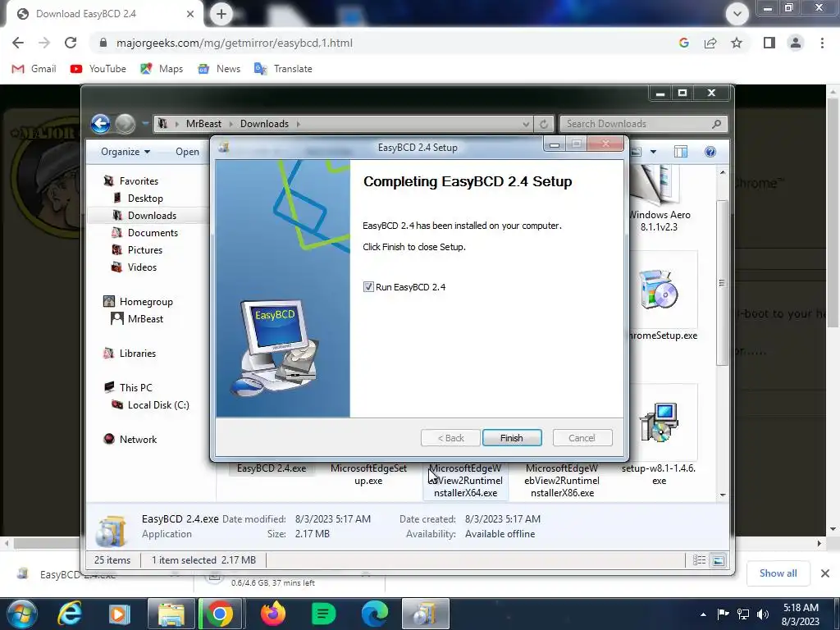Select Pictures in navigation pane
Screen dimensions: 840x630
[144, 249]
